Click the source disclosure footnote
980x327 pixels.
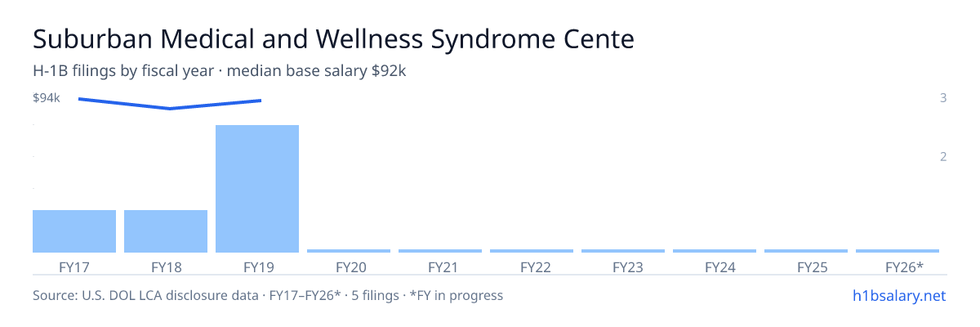pyautogui.click(x=268, y=295)
